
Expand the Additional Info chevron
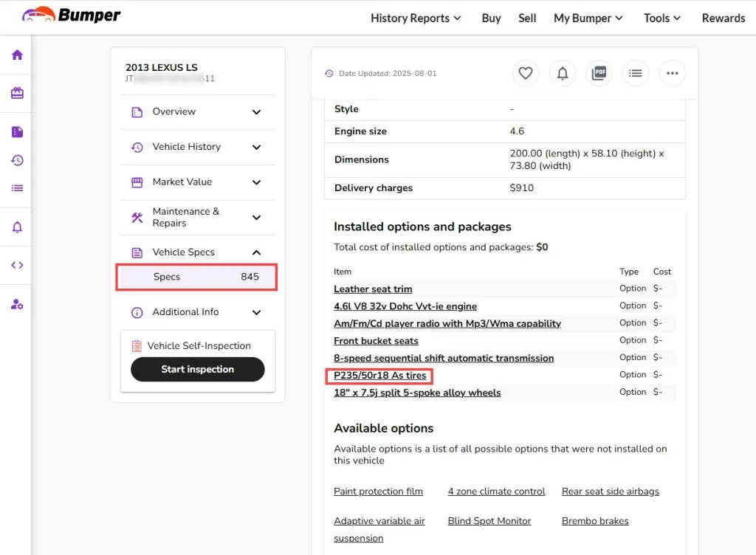tap(256, 313)
